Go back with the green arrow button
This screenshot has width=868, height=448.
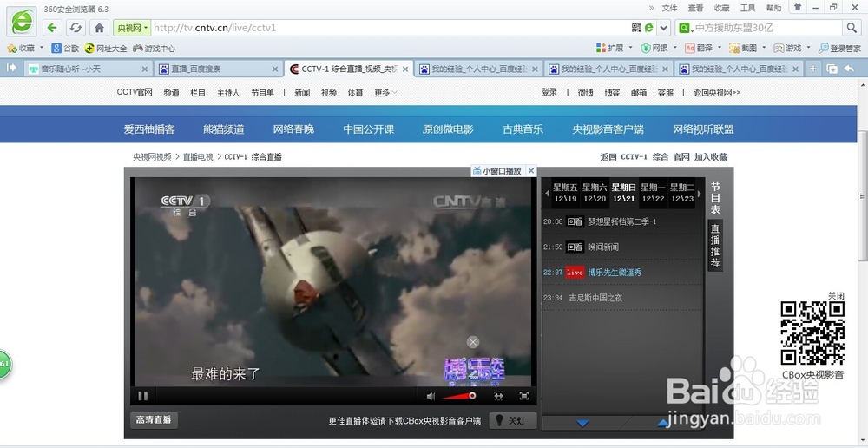coord(52,28)
